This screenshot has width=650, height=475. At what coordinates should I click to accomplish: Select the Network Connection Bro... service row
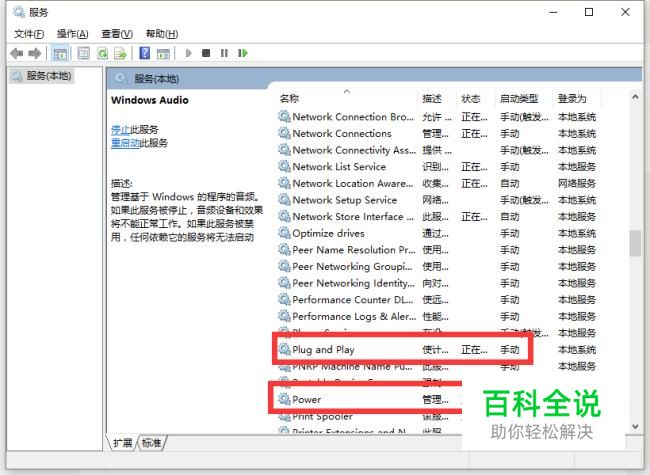pyautogui.click(x=437, y=117)
